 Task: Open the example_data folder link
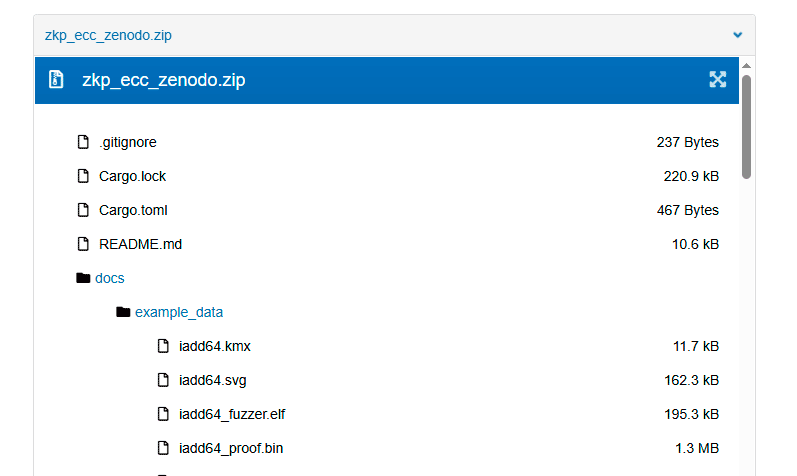179,312
